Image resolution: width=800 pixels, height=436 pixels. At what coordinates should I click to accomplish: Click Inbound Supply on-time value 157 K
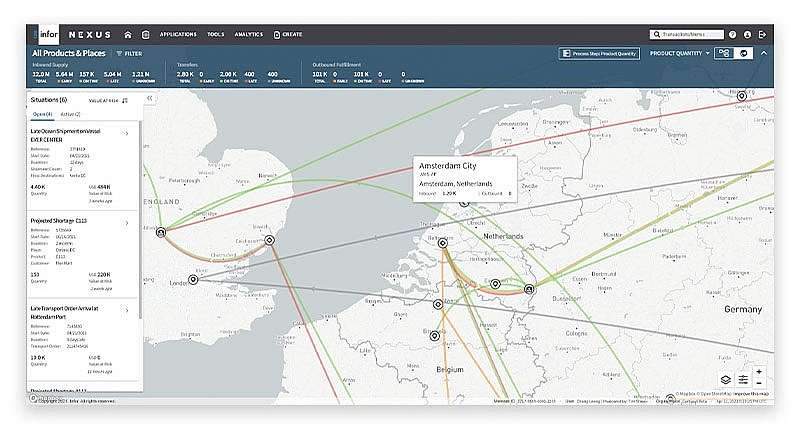coord(87,74)
